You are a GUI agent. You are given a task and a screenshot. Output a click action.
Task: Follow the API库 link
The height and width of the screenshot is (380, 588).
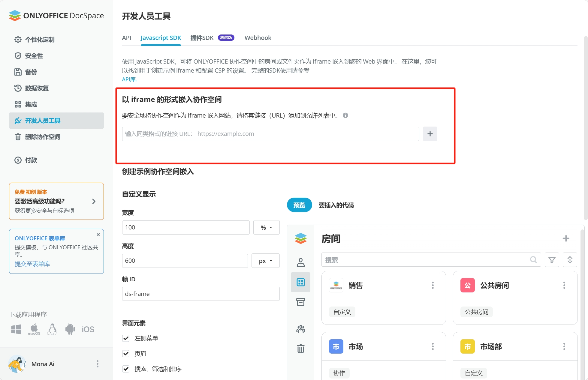[x=129, y=79]
